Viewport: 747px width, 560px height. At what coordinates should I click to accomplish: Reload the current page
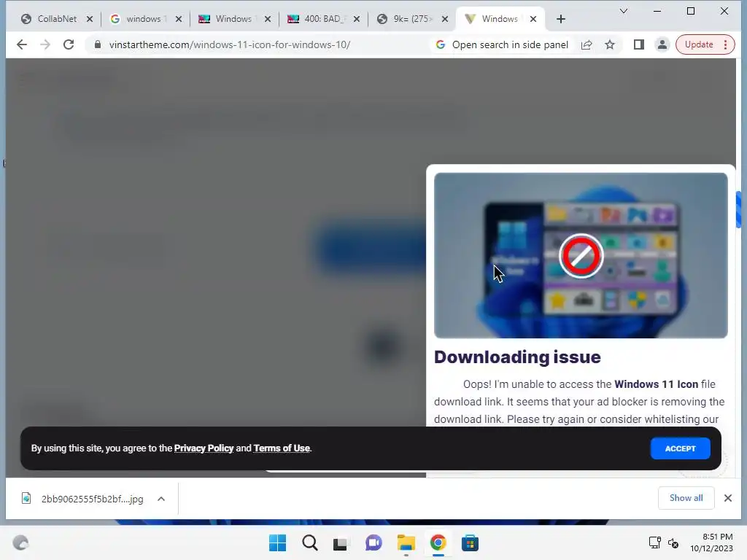click(x=69, y=44)
